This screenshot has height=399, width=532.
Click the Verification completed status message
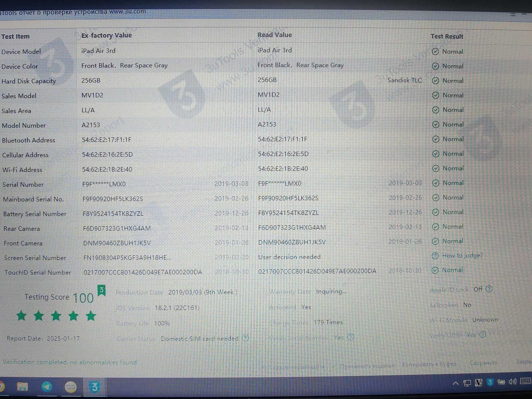pyautogui.click(x=70, y=362)
